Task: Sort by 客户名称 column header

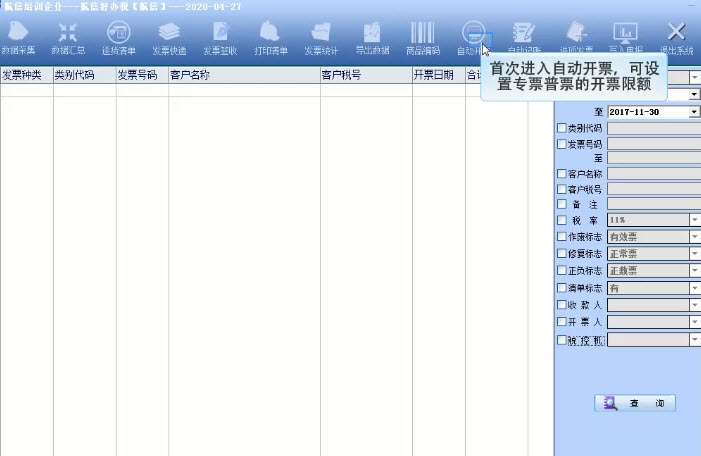Action: pyautogui.click(x=245, y=75)
